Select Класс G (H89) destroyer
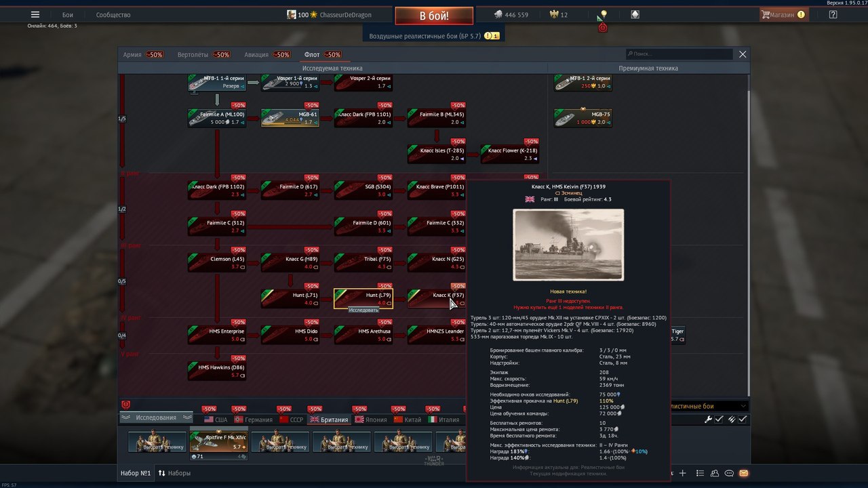868x488 pixels. (290, 262)
